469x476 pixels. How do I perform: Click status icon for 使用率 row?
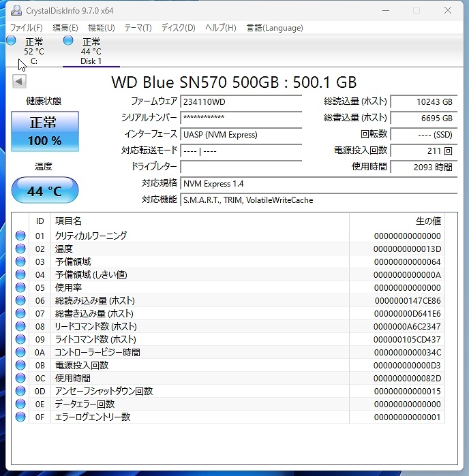tap(20, 287)
